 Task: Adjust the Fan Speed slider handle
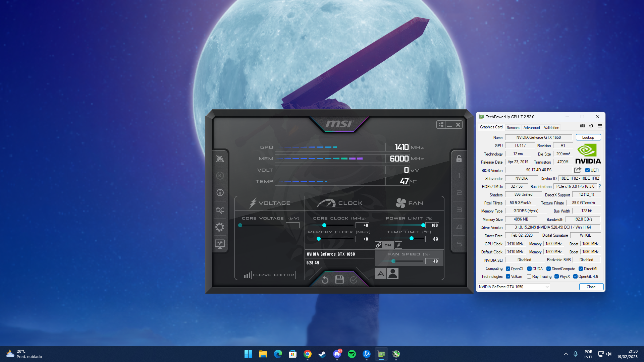[x=393, y=261]
